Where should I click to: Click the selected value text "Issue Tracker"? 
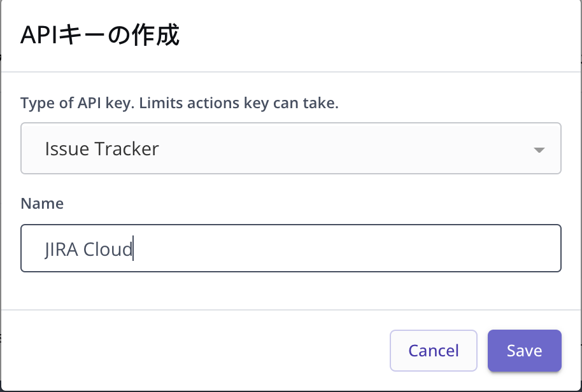point(102,149)
